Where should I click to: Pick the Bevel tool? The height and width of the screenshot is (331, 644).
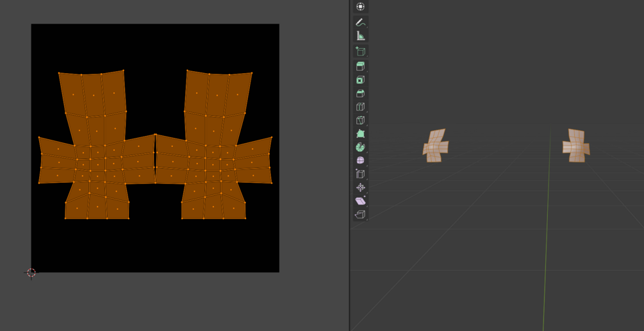(360, 94)
